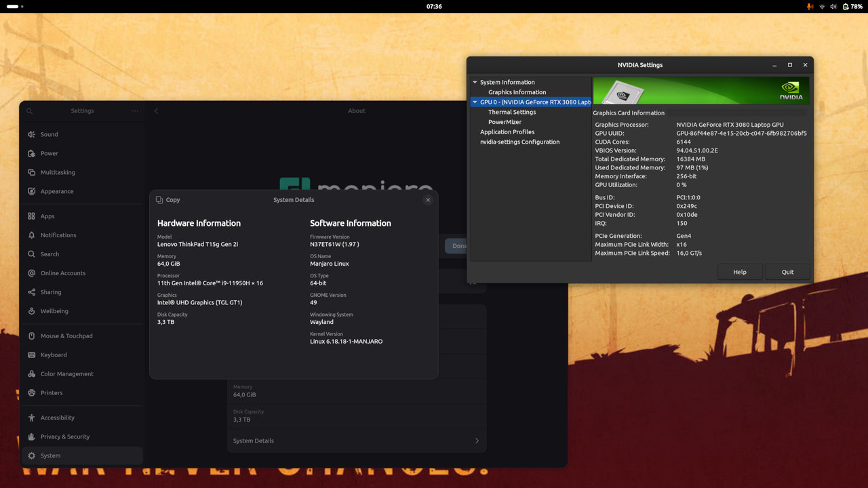Collapse the System Information tree node

click(475, 82)
